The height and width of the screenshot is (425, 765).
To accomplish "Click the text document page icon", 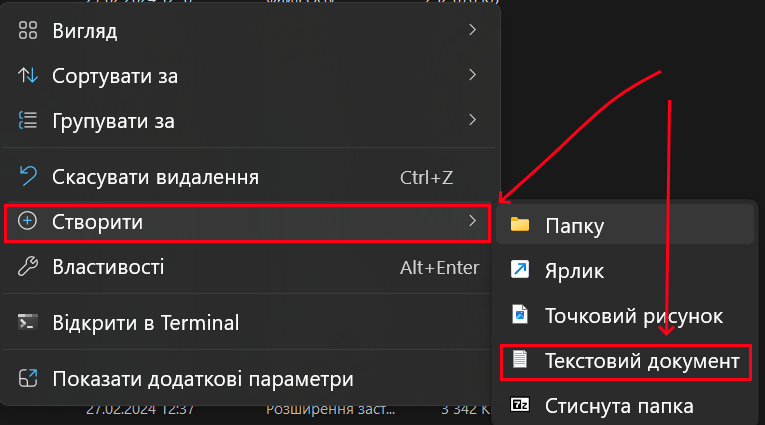I will pyautogui.click(x=519, y=360).
